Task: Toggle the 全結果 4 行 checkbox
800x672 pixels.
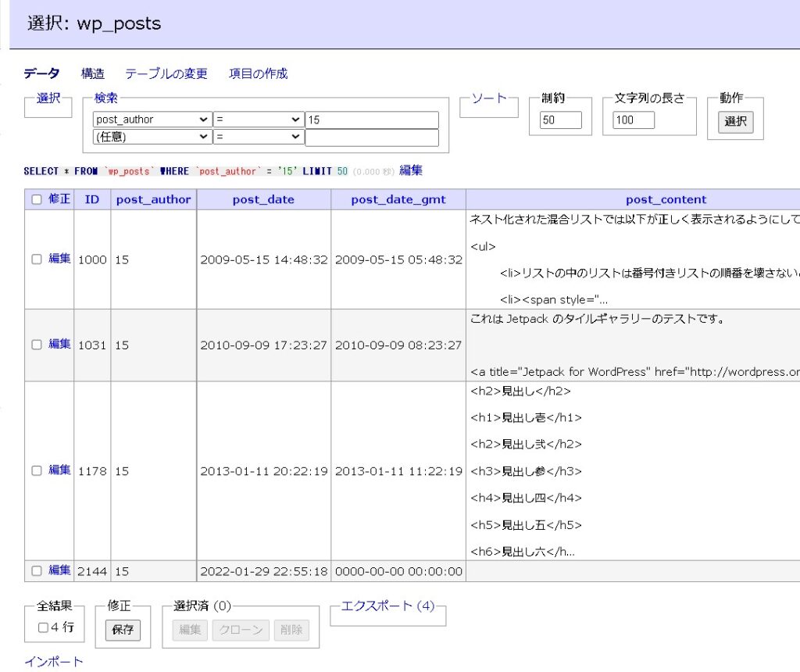Action: click(x=43, y=627)
